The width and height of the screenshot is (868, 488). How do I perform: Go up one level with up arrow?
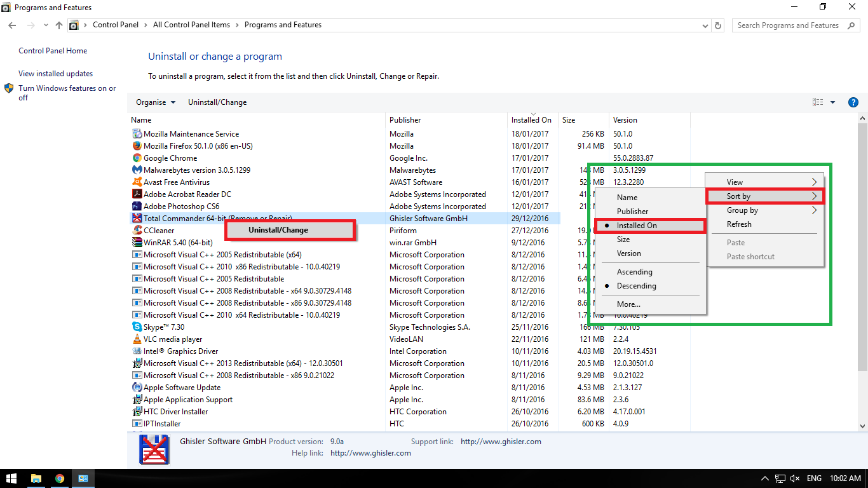click(x=59, y=25)
